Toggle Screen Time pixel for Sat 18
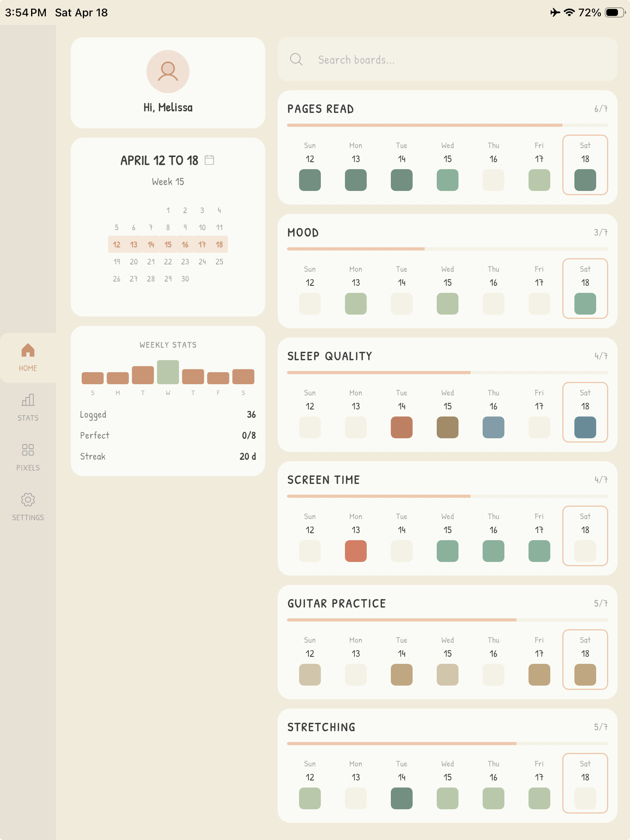 pyautogui.click(x=585, y=551)
